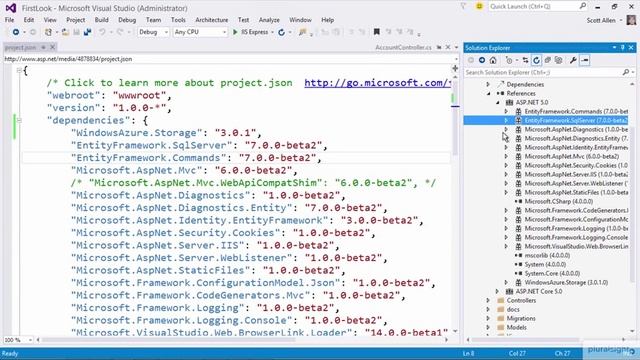Click Sync with Active Document icon
Image resolution: width=640 pixels, height=360 pixels.
click(x=525, y=60)
